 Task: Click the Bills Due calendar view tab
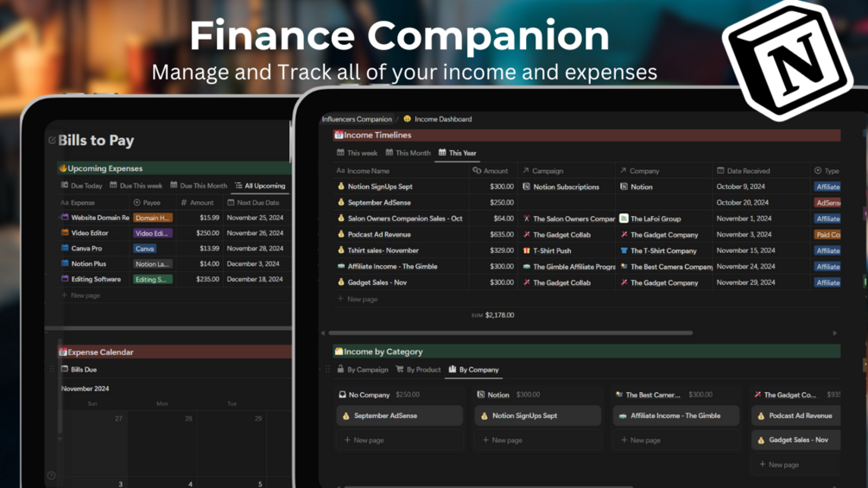point(79,370)
